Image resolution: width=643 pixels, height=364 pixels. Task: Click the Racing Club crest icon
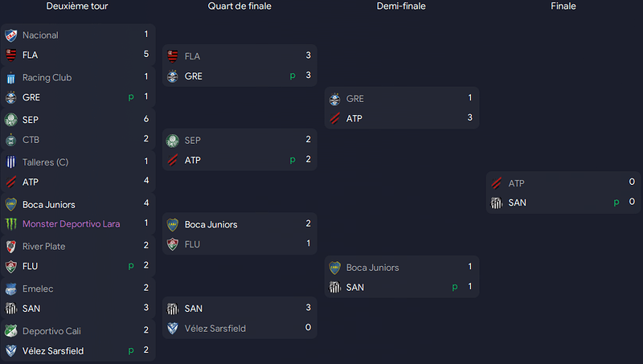[11, 78]
